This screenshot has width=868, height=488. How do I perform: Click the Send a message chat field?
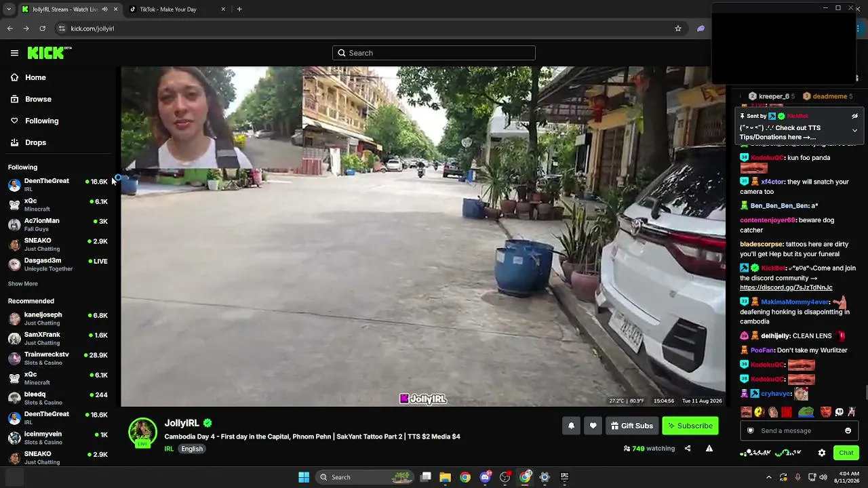click(x=800, y=430)
